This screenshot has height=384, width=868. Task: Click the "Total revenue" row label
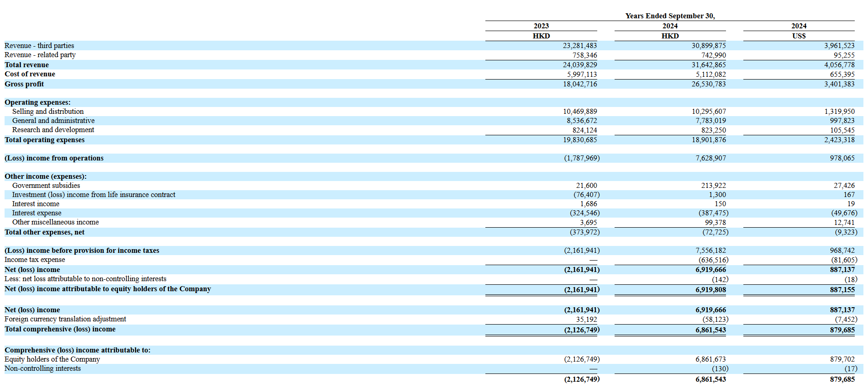(x=26, y=65)
